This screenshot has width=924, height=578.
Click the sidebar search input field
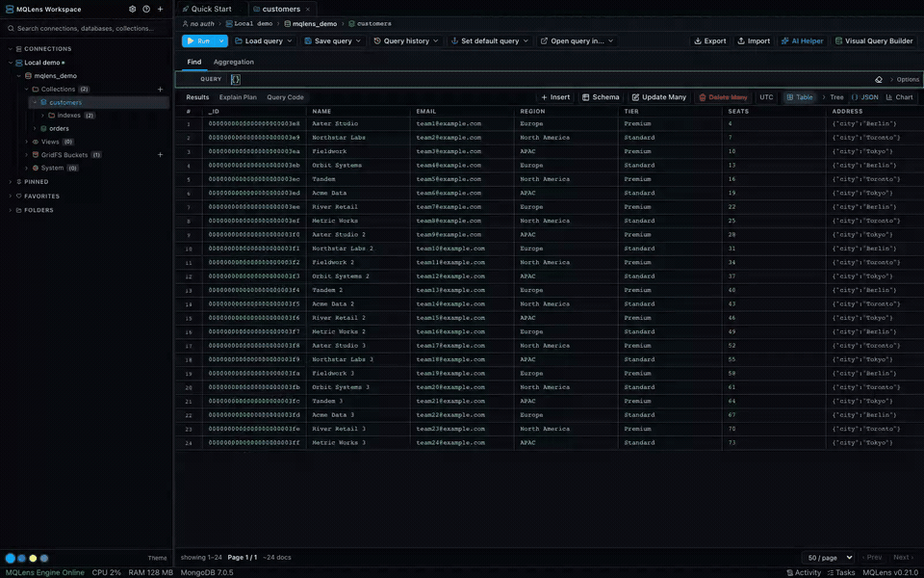[x=86, y=28]
